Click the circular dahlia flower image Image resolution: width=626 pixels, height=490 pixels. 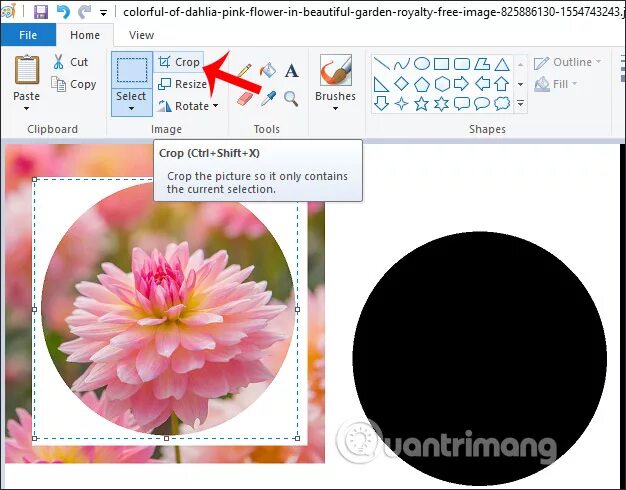coord(168,309)
